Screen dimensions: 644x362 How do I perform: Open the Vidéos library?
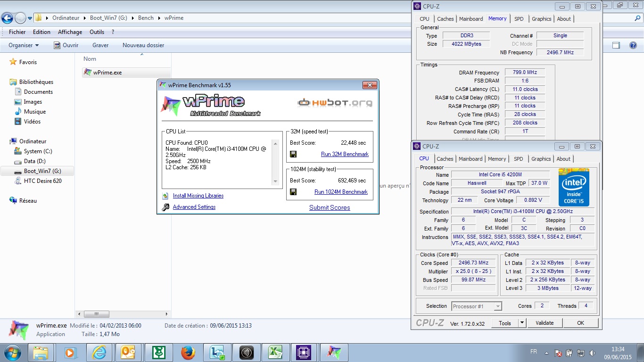point(32,122)
